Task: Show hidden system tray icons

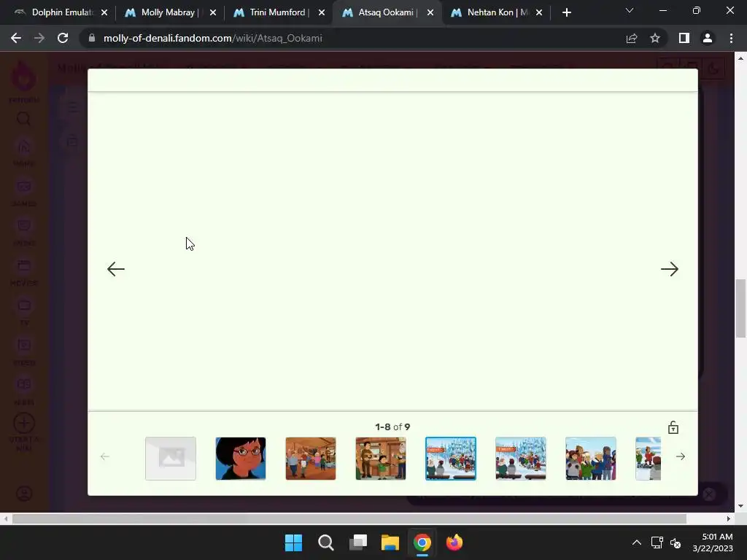Action: click(x=636, y=542)
